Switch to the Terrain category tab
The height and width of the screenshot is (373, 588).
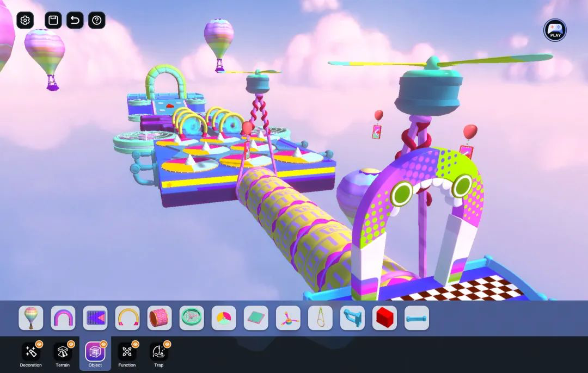63,355
